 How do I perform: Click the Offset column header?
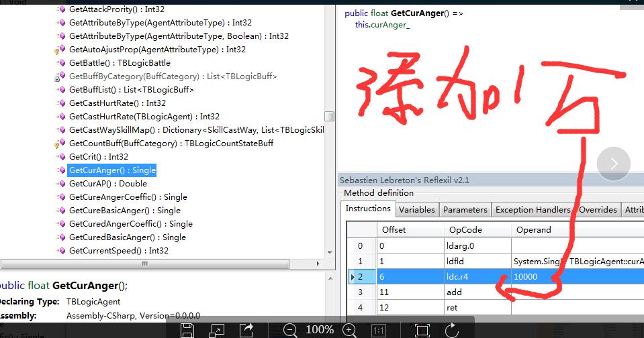(411, 230)
